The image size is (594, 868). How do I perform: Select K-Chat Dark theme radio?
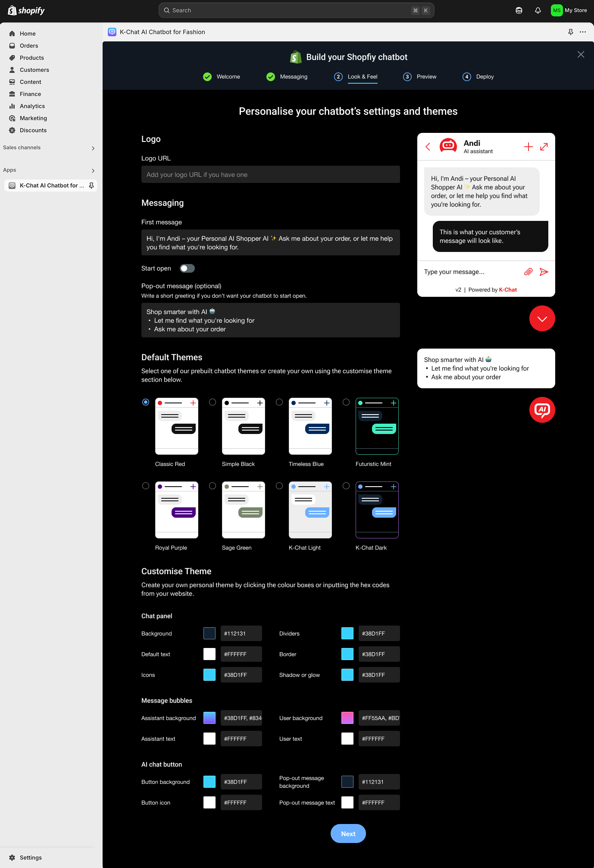(346, 486)
